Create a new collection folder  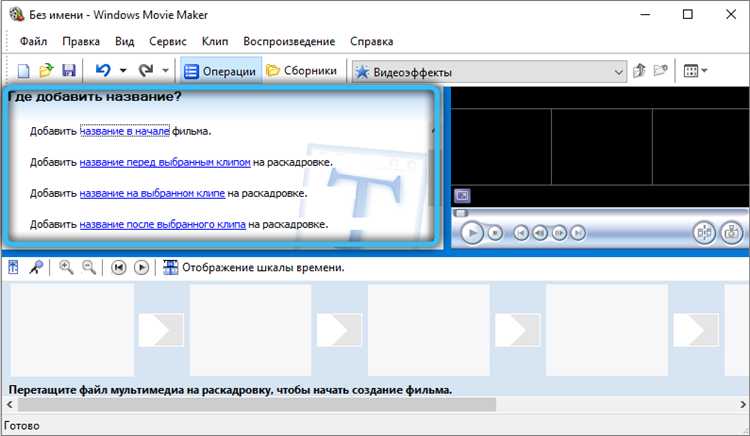(x=661, y=71)
